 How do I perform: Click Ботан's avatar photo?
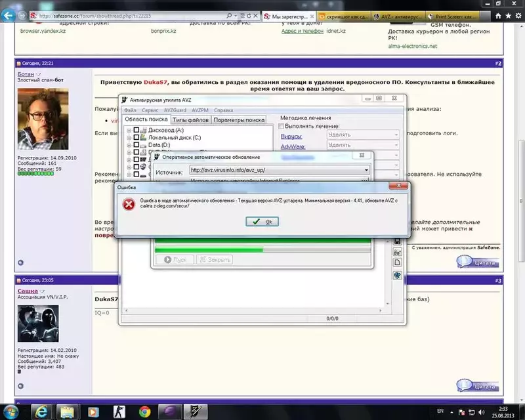tap(43, 119)
